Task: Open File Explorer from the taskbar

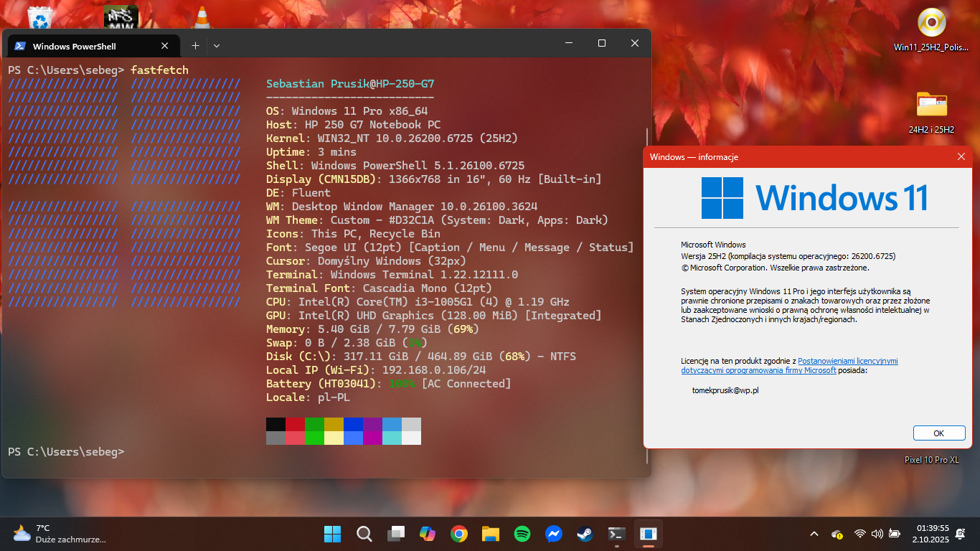Action: [491, 534]
